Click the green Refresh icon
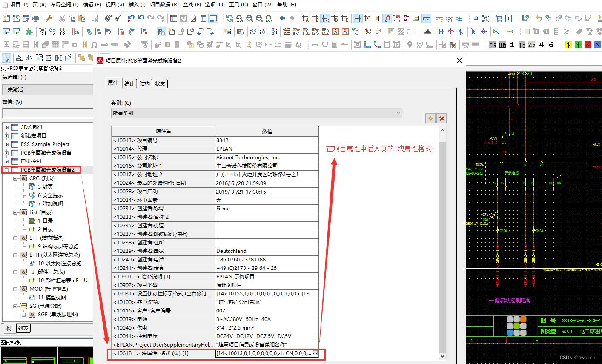 pos(229,18)
